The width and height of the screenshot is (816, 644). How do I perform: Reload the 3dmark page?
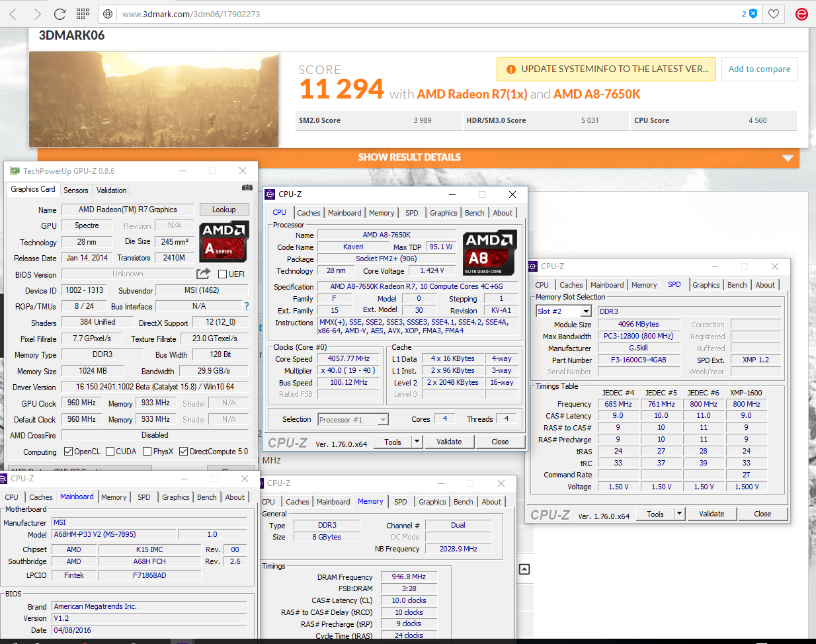tap(60, 14)
